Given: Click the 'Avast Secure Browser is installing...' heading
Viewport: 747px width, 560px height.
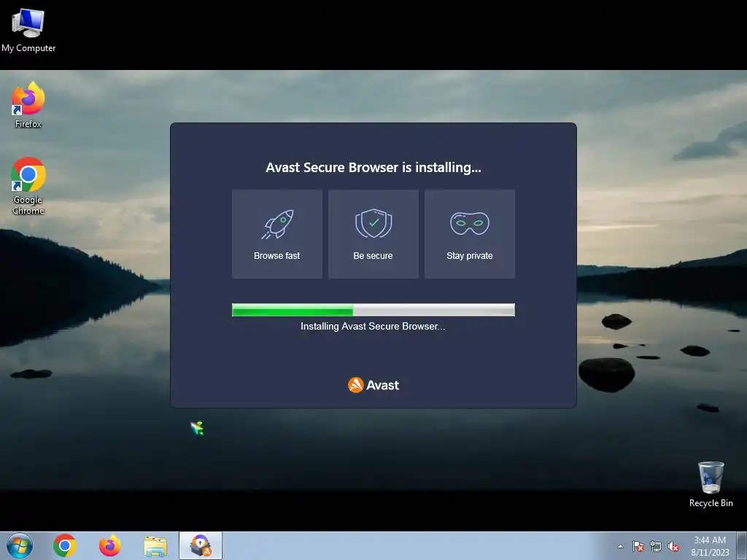Looking at the screenshot, I should [x=373, y=168].
